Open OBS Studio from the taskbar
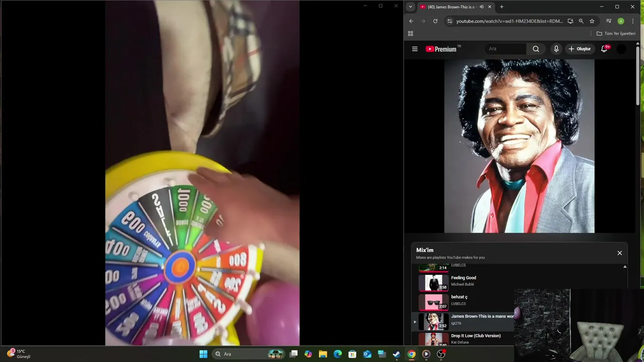Viewport: 644px width, 362px height. 441,354
